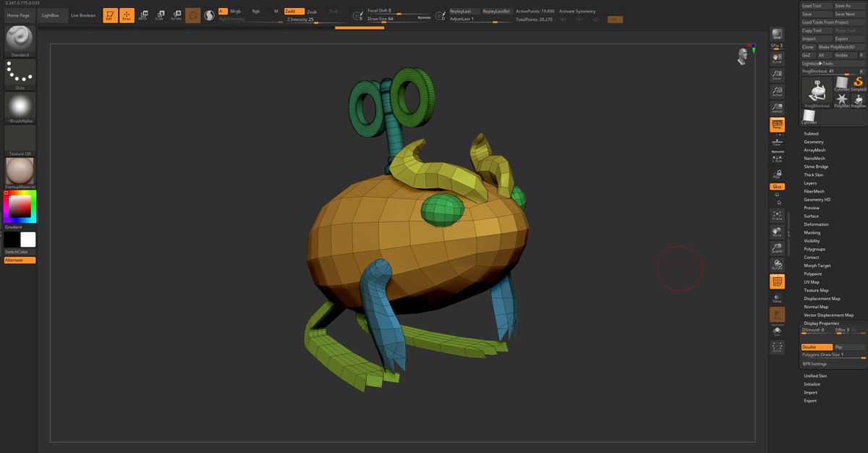868x453 pixels.
Task: Expand the Geometry section
Action: 813,142
